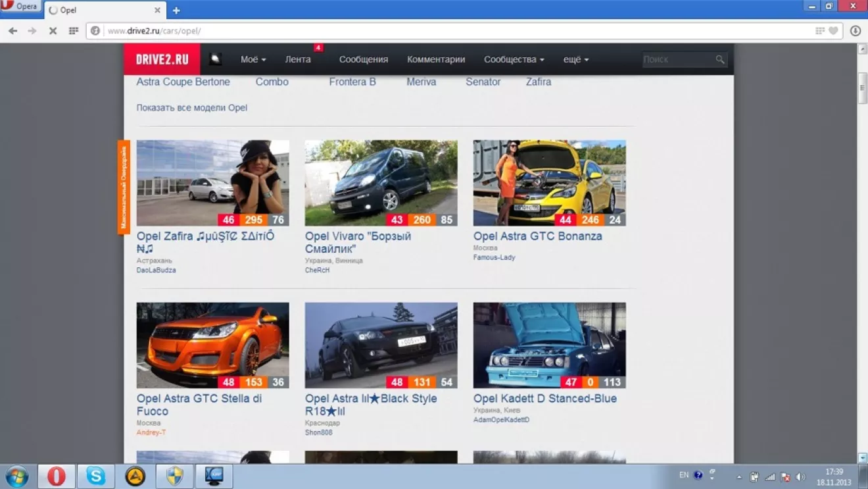Viewport: 868px width, 489px height.
Task: Open Opel Astra GTC Stella di Fuoco title
Action: 199,405
